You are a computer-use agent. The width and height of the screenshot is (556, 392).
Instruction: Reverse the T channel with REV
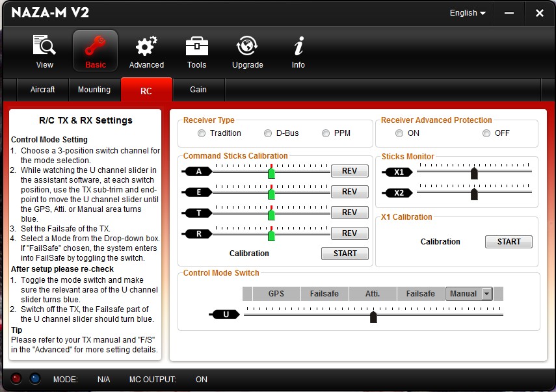pos(350,213)
